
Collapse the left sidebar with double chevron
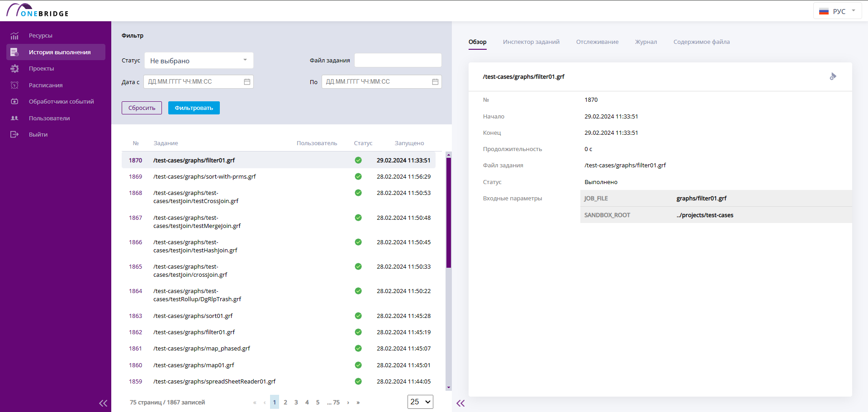pos(103,403)
